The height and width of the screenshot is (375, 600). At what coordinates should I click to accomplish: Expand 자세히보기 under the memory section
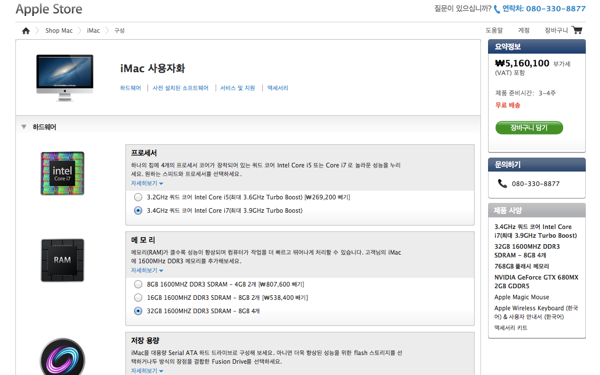coord(147,271)
